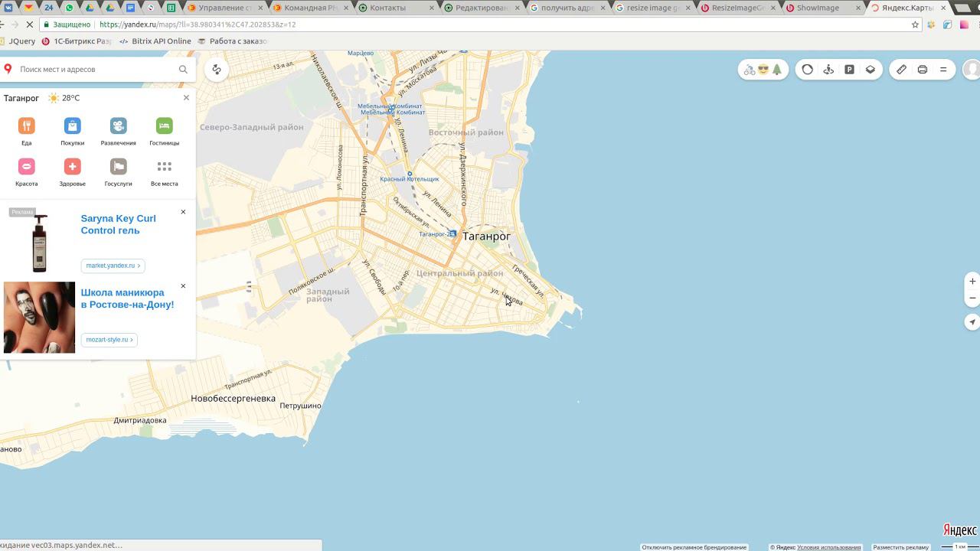The image size is (980, 551).
Task: Show Все места (all places)
Action: 164,172
